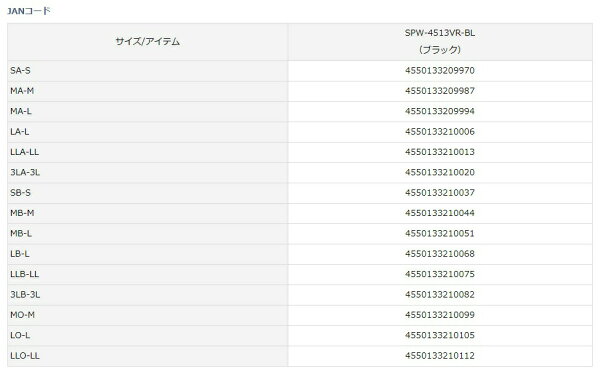600x374 pixels.
Task: Select the LLA-LL size cell
Action: 148,152
